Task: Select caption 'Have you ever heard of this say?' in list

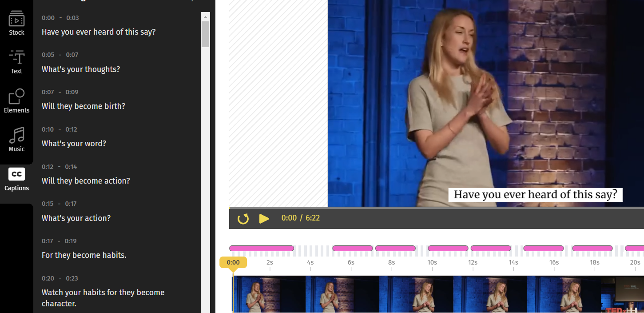Action: click(99, 32)
